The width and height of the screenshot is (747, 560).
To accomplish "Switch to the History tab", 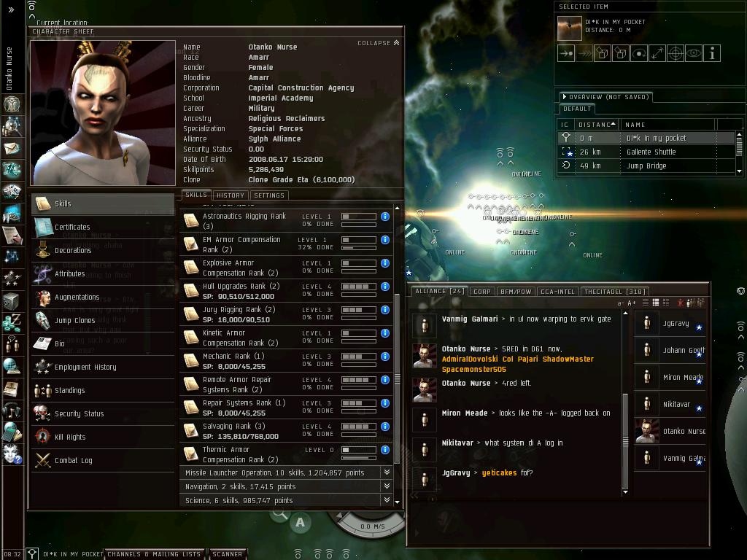I will 230,195.
